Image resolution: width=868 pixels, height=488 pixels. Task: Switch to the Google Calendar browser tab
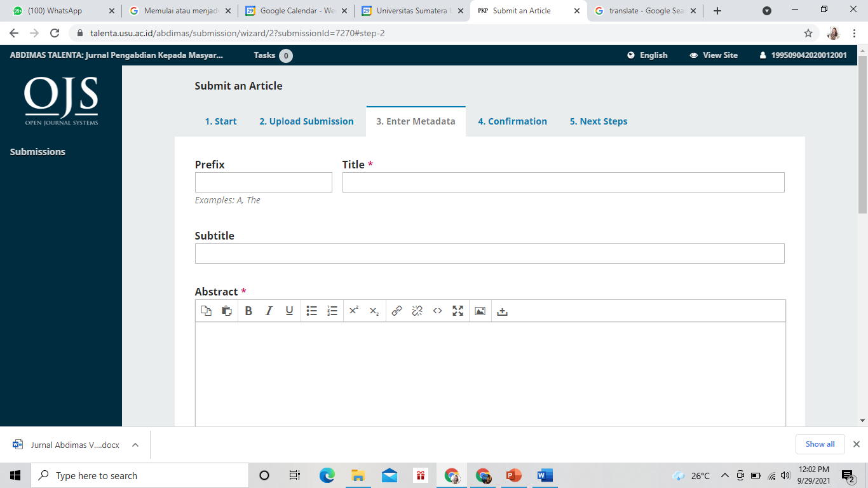(297, 11)
